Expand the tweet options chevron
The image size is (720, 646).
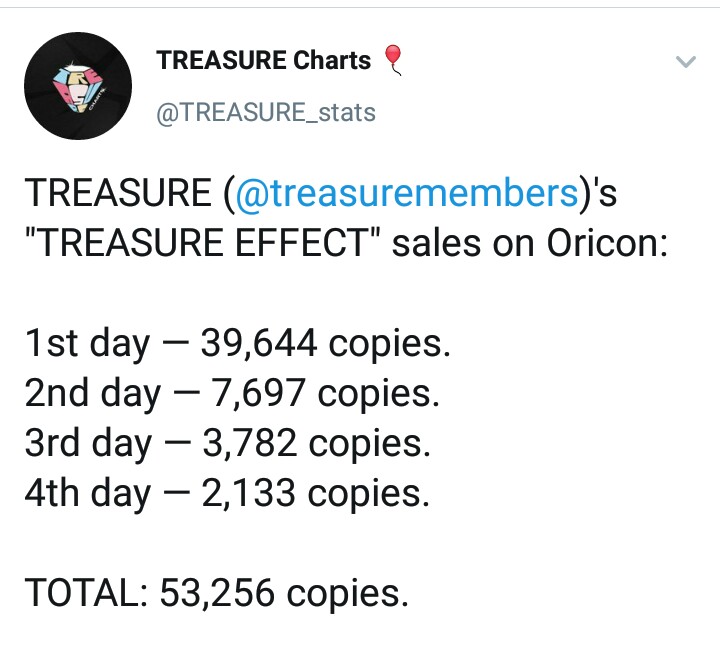click(x=685, y=62)
